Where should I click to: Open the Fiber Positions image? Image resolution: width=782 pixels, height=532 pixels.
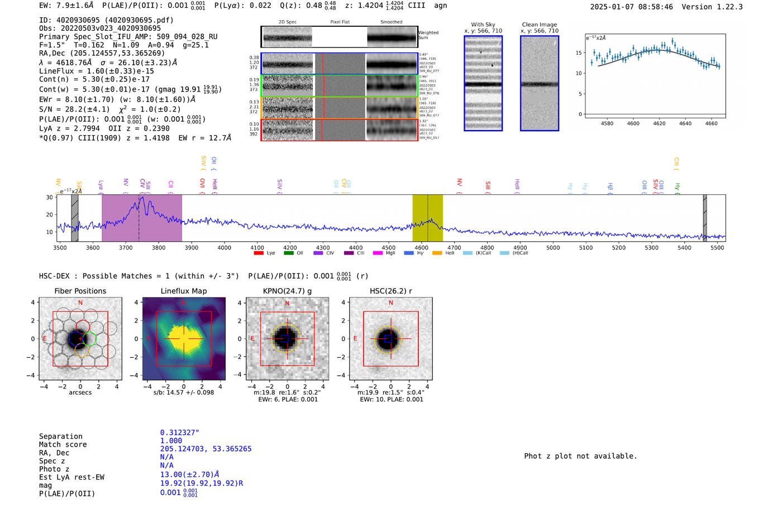click(80, 339)
